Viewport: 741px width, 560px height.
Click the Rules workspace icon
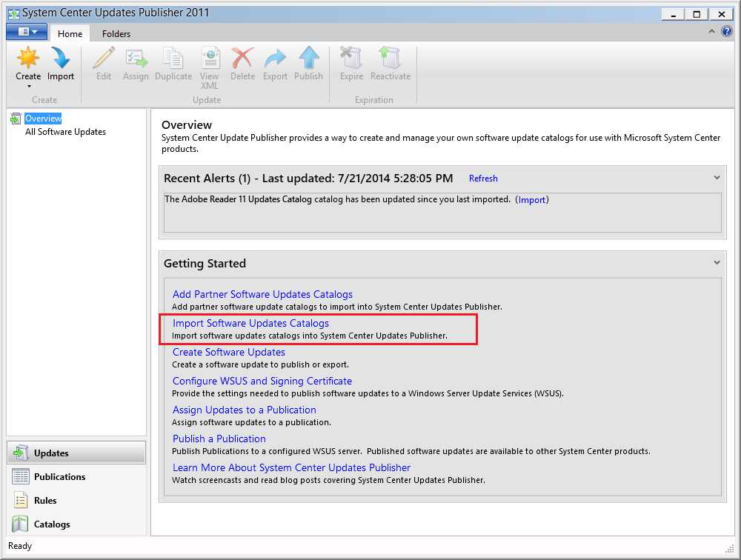click(20, 500)
